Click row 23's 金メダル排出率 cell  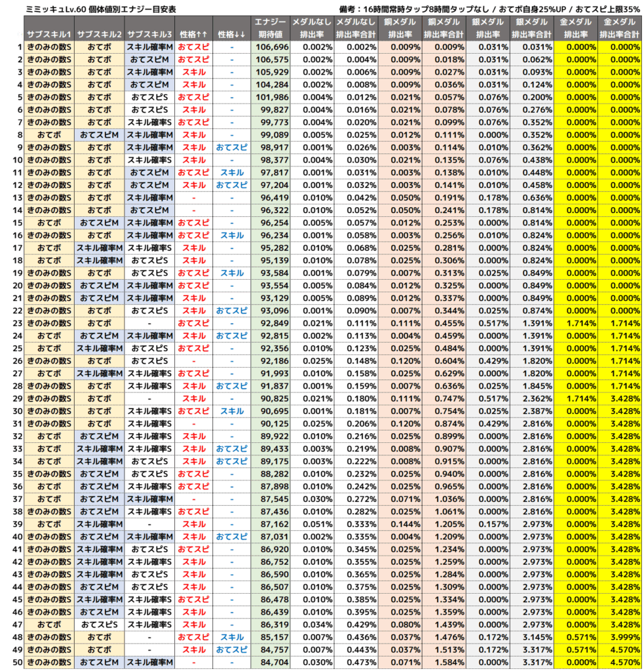point(575,323)
